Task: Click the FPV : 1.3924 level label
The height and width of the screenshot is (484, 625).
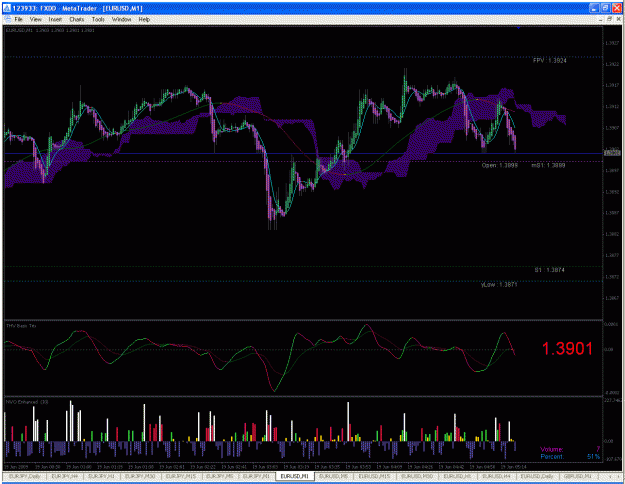Action: click(x=549, y=61)
